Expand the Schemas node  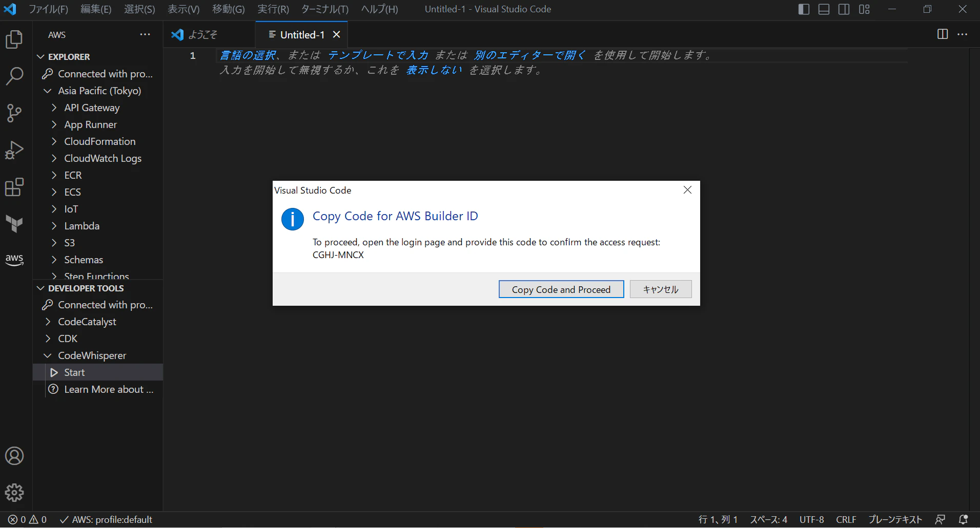(x=54, y=260)
